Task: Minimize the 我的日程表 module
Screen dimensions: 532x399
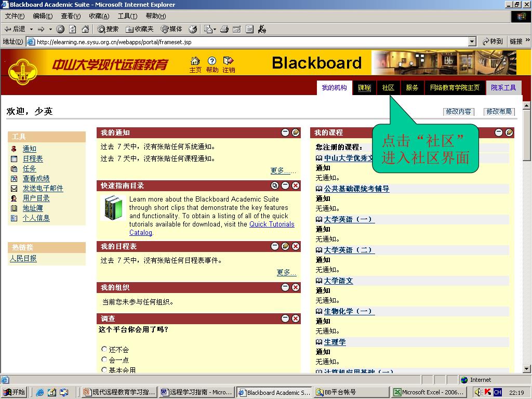Action: 275,246
